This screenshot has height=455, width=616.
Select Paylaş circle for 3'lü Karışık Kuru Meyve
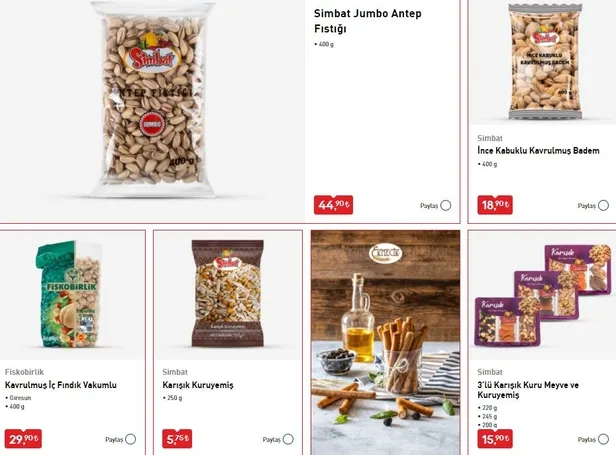point(603,439)
